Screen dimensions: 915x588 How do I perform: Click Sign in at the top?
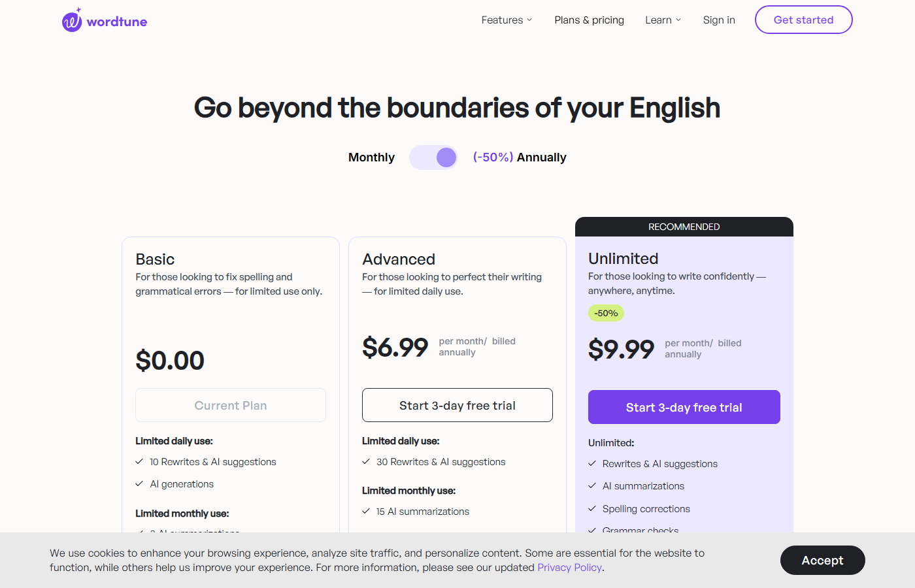(719, 20)
